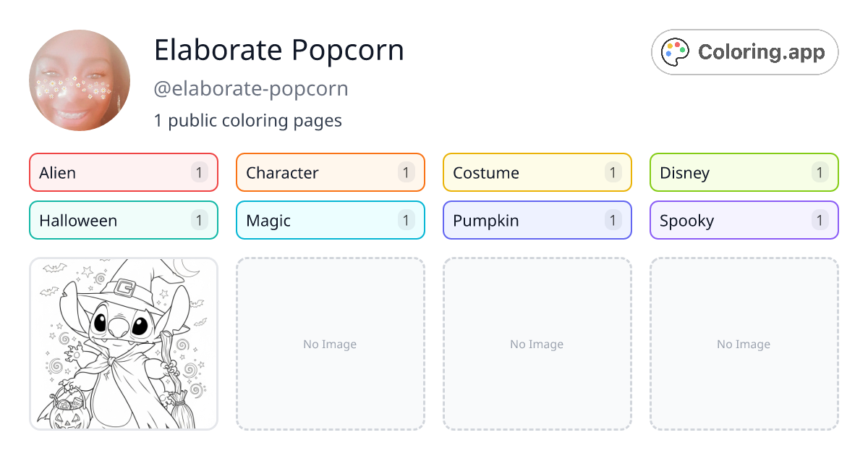Screen dimensions: 868x456
Task: Select the Character tag pill
Action: (330, 172)
